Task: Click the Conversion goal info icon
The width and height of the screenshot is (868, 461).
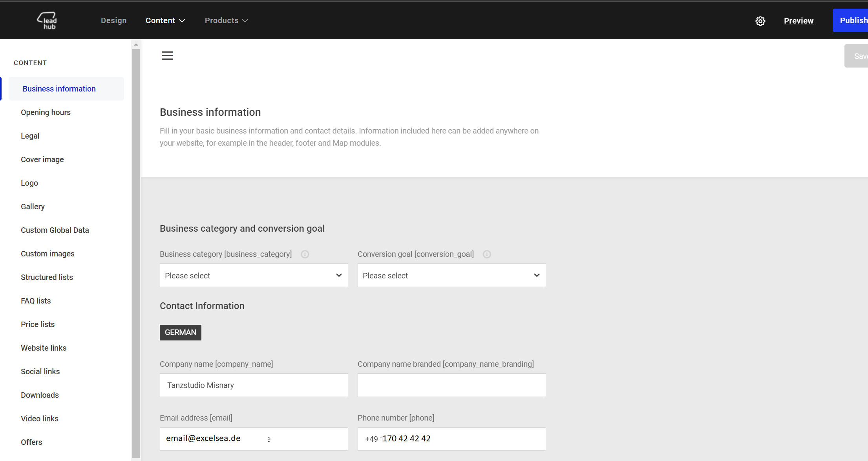Action: point(487,254)
